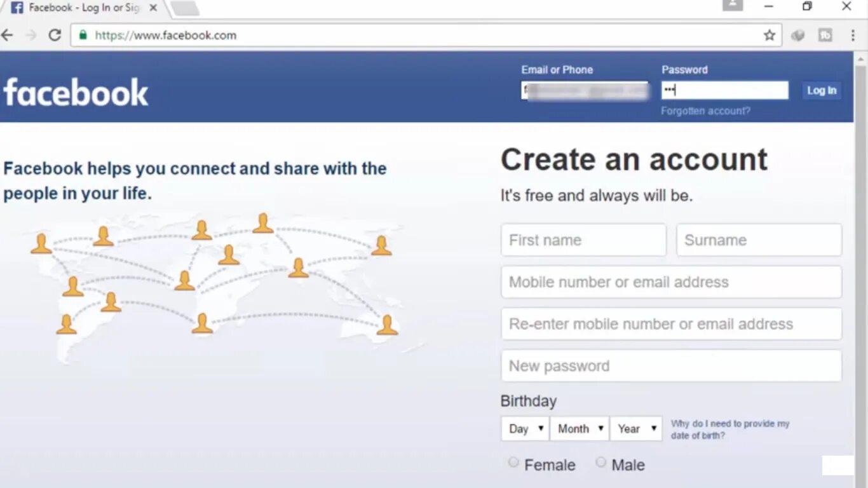Reload the page with the refresh icon
Image resolution: width=868 pixels, height=488 pixels.
click(x=55, y=35)
